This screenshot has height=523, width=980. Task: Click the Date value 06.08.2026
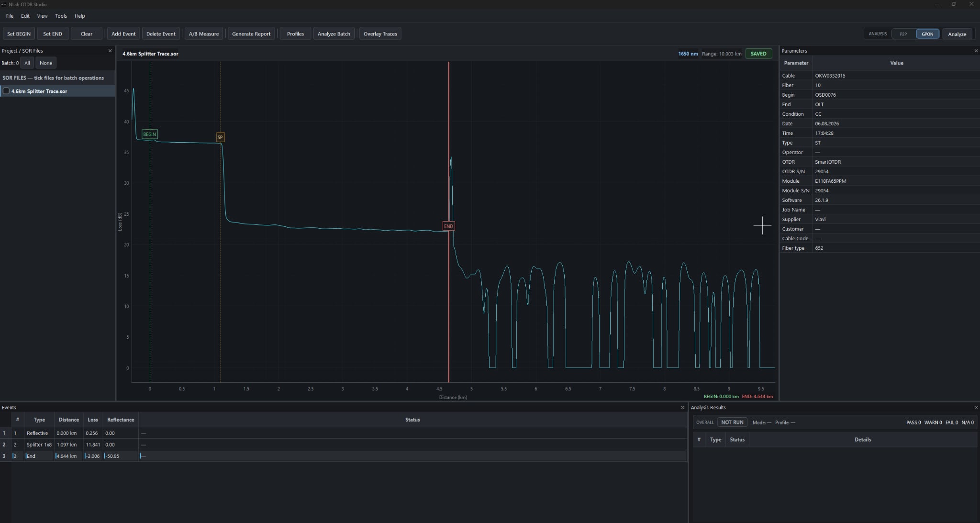[x=827, y=123]
